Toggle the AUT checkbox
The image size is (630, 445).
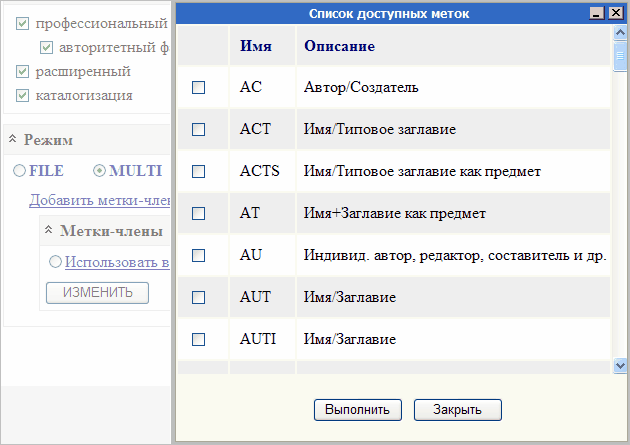198,297
